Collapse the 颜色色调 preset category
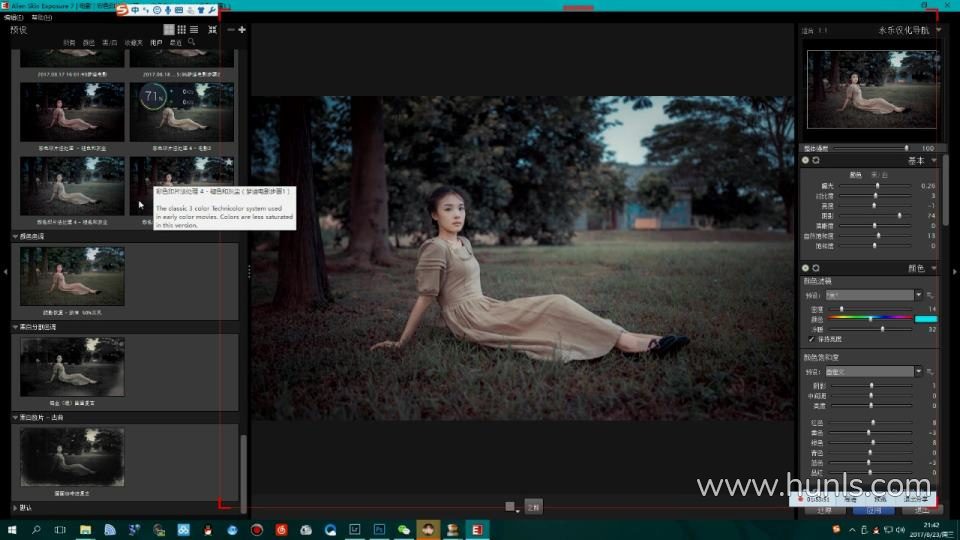Screen dimensions: 960x540 15,236
